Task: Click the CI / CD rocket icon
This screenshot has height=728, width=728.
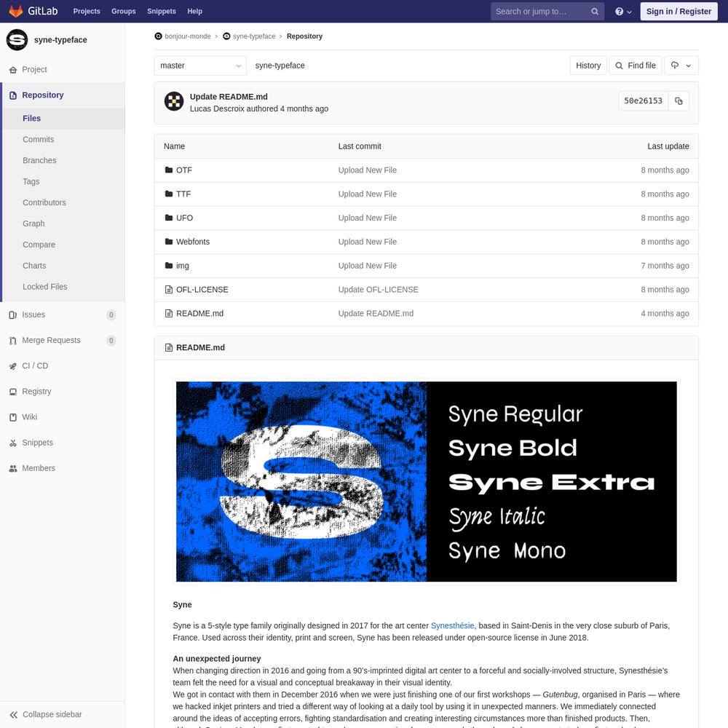Action: tap(13, 366)
